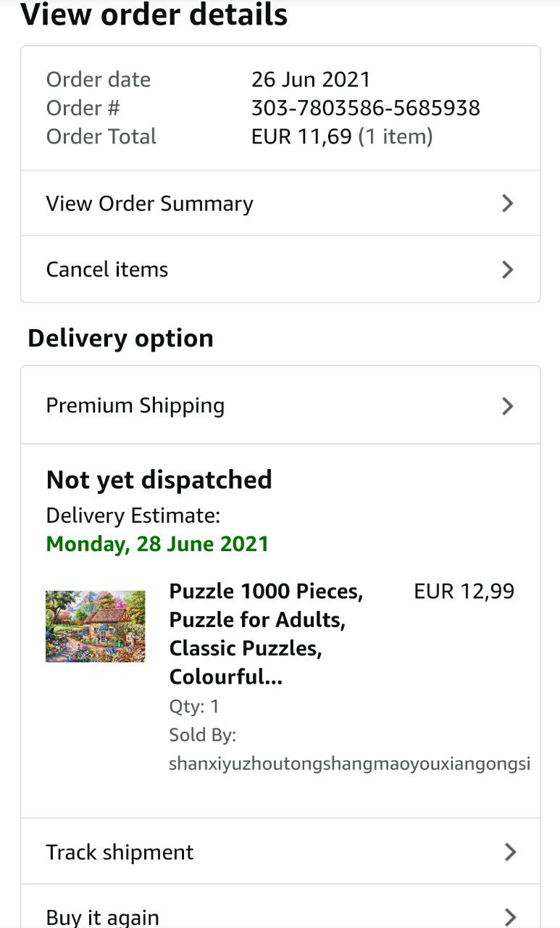Tap the Monday, 28 June 2021 delivery estimate
Viewport: 560px width, 928px height.
157,544
